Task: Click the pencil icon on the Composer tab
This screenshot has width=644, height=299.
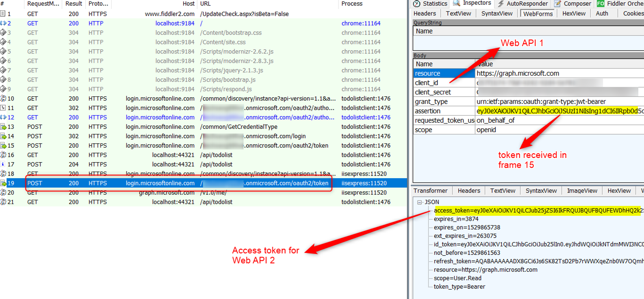Action: pos(557,4)
